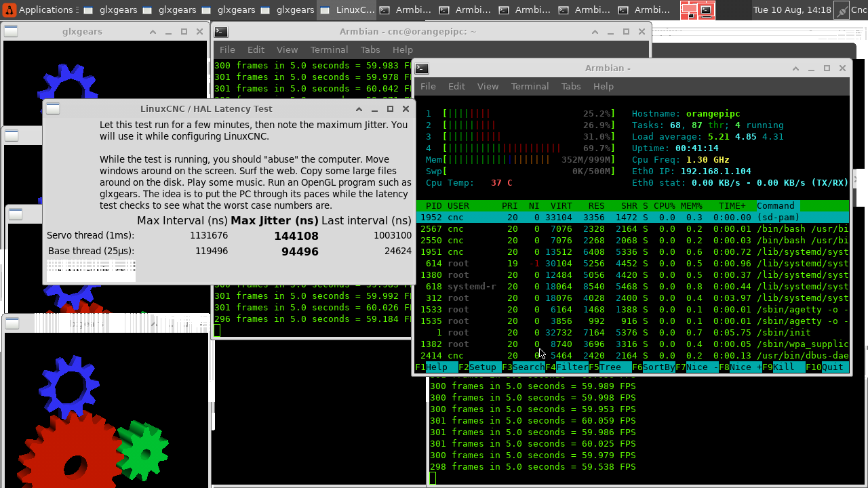The width and height of the screenshot is (868, 488).
Task: Click base thread Max Jitter value 94496
Action: [x=300, y=251]
